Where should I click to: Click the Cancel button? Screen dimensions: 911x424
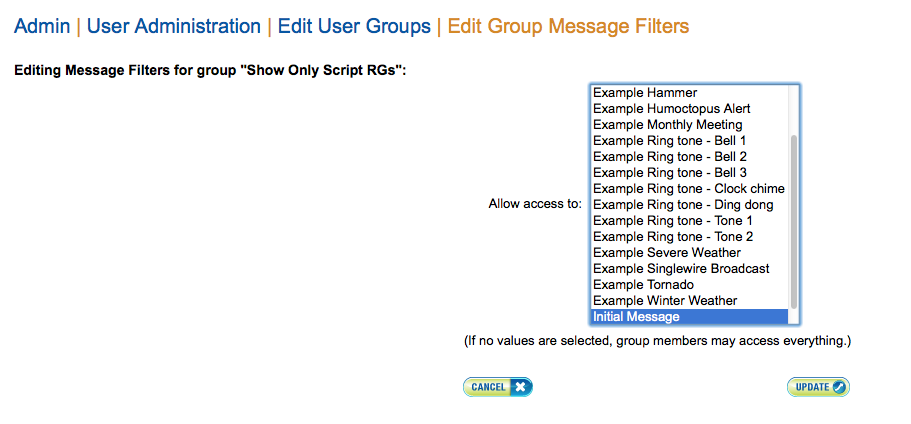498,387
